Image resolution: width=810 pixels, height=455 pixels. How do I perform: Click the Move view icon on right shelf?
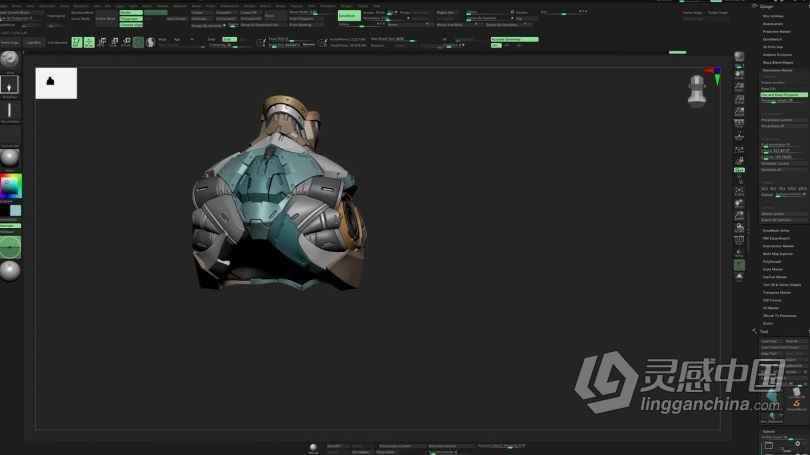coord(739,203)
